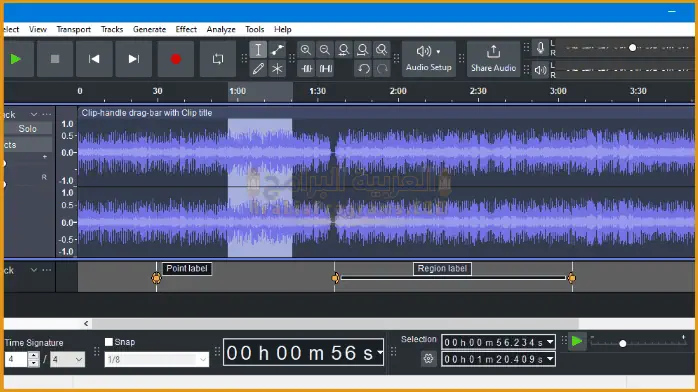
Task: Fit selection to width zoom icon
Action: pyautogui.click(x=344, y=50)
